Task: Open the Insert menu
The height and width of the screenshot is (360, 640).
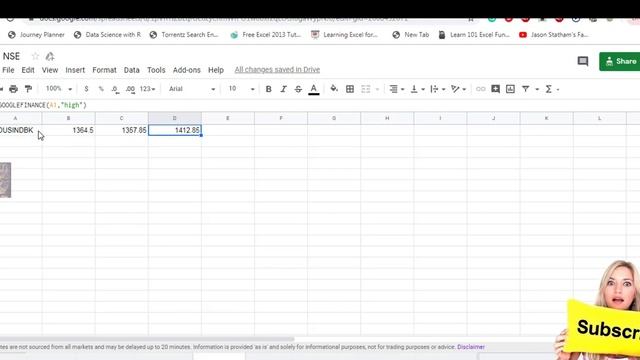Action: (75, 70)
